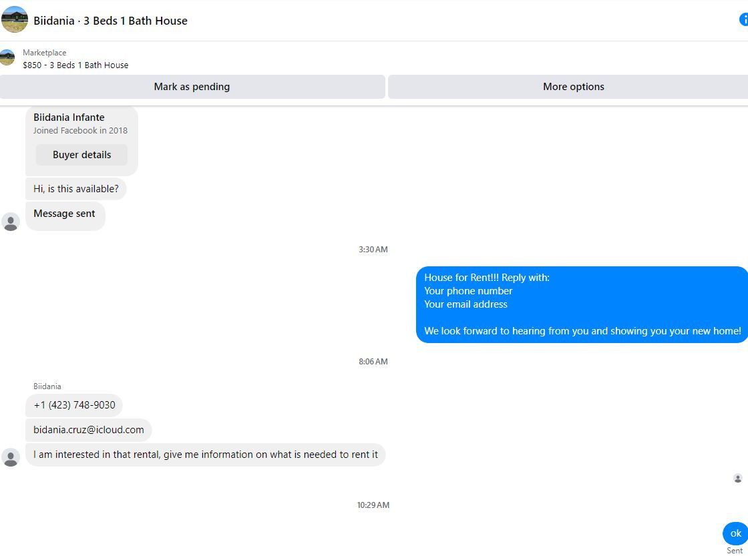Click the 'House for Rent!!!' blue message bubble
This screenshot has width=748, height=560.
pyautogui.click(x=582, y=304)
